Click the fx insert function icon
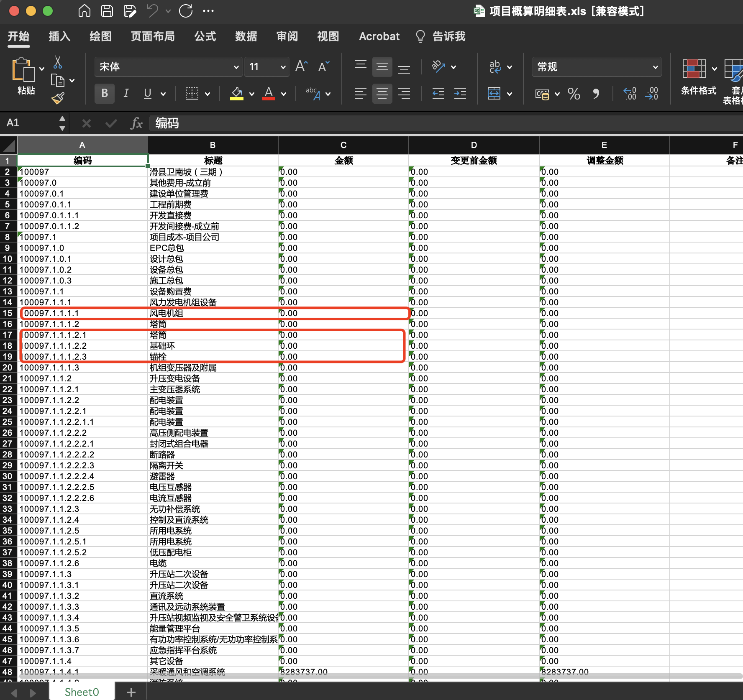The height and width of the screenshot is (700, 743). click(x=136, y=123)
